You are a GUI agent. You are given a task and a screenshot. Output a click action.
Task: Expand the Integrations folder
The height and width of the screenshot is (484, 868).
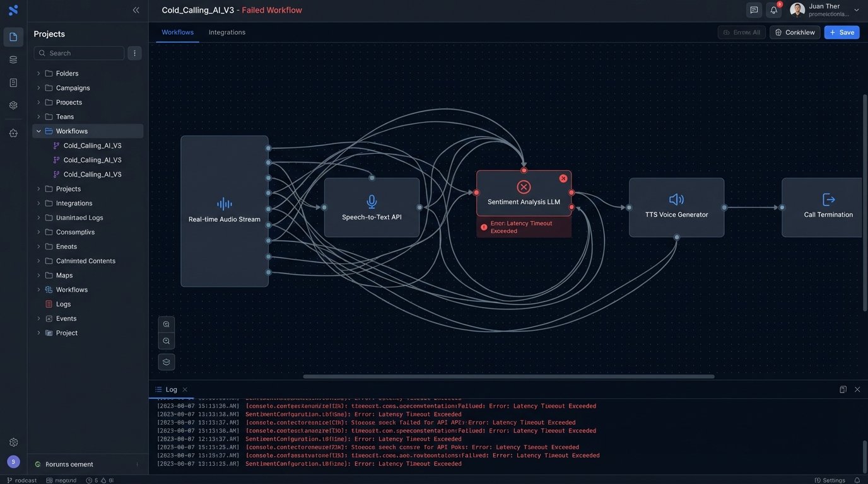pos(38,204)
